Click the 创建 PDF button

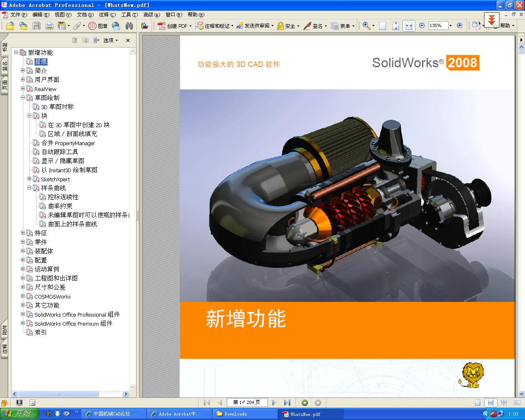(x=174, y=26)
